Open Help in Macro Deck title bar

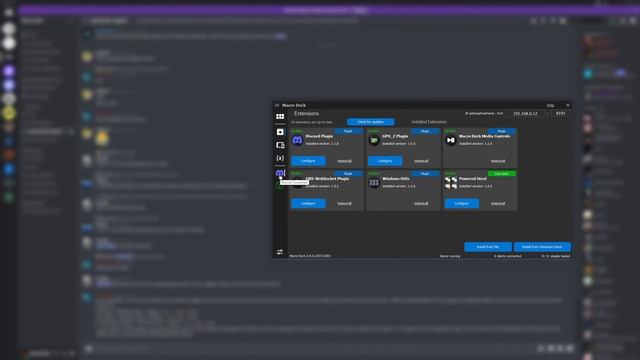click(550, 106)
